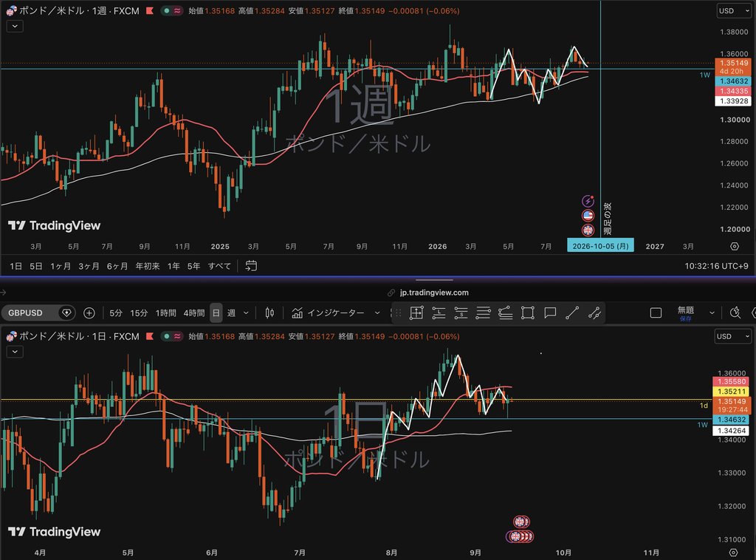756x560 pixels.
Task: Click the GBPUSD symbol search button
Action: coord(39,313)
